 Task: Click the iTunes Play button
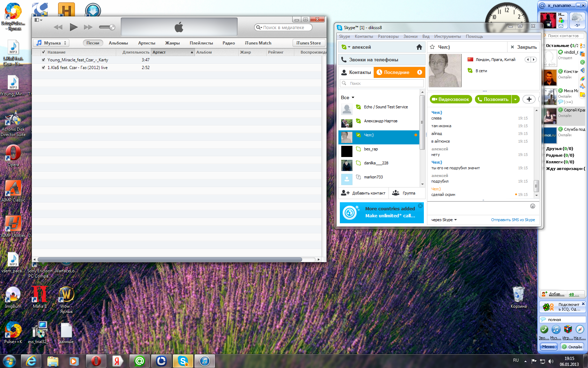(73, 27)
